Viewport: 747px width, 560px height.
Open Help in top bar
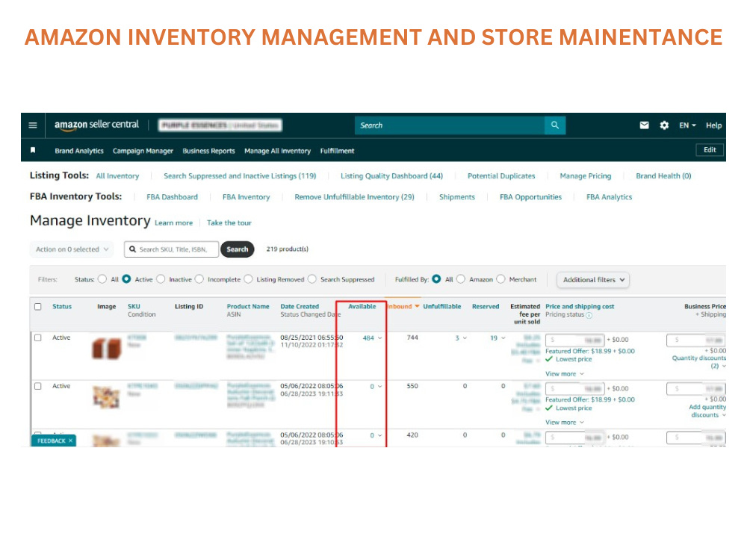click(x=713, y=125)
